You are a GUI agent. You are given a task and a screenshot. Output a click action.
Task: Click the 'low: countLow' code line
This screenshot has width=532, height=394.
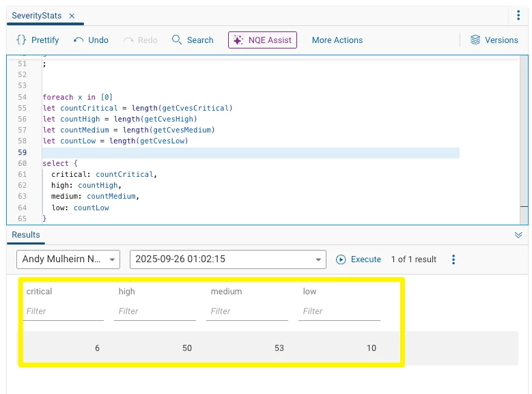[x=80, y=208]
